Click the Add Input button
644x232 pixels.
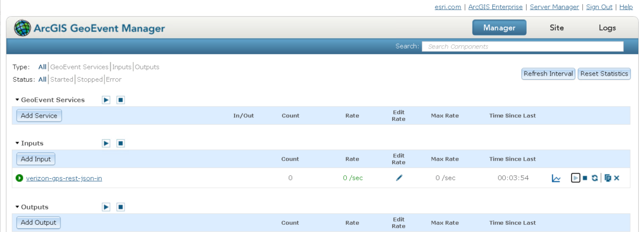[36, 158]
